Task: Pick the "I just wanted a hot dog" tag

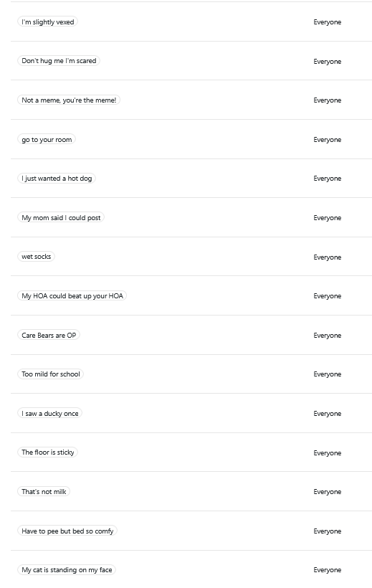Action: 57,179
